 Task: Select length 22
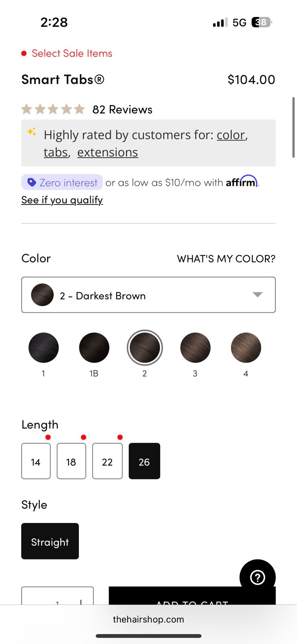(107, 461)
